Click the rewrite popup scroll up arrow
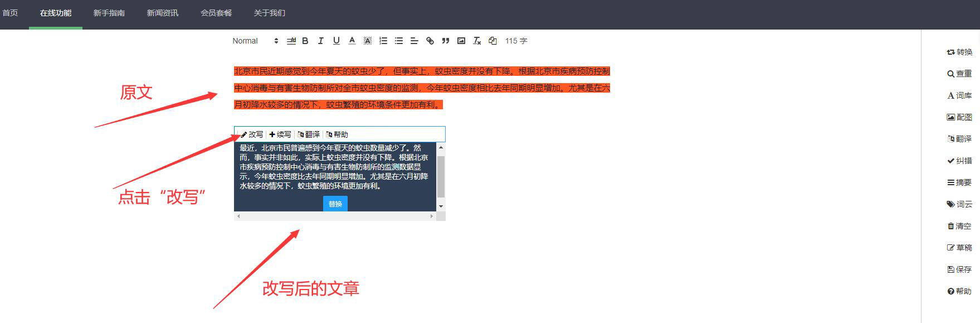 click(x=441, y=147)
